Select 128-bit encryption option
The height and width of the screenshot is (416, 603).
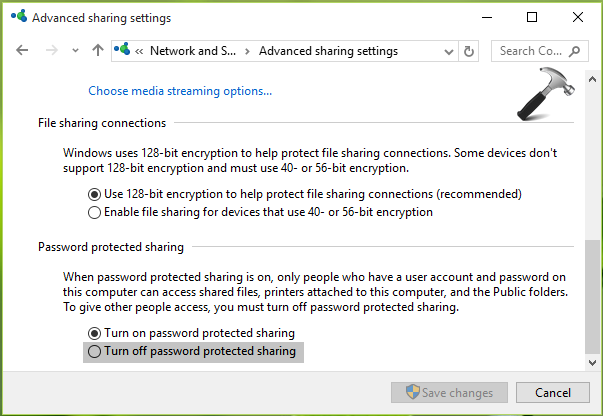[95, 193]
